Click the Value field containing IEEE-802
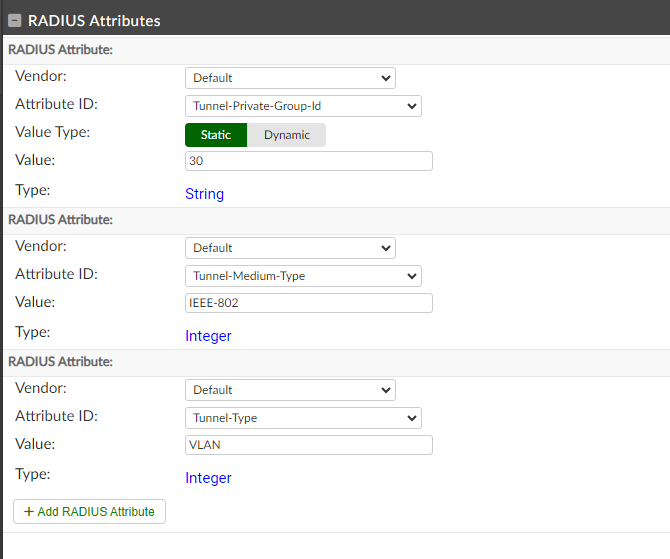The image size is (670, 559). tap(309, 303)
